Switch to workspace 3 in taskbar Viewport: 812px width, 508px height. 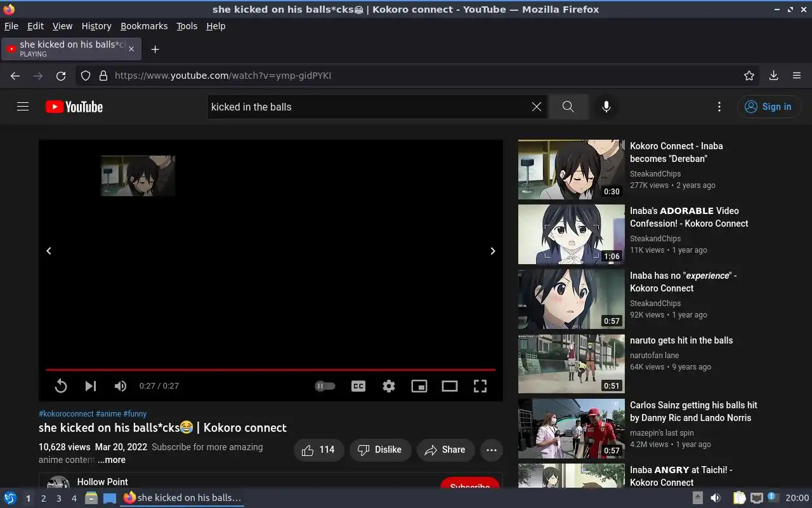pos(58,498)
